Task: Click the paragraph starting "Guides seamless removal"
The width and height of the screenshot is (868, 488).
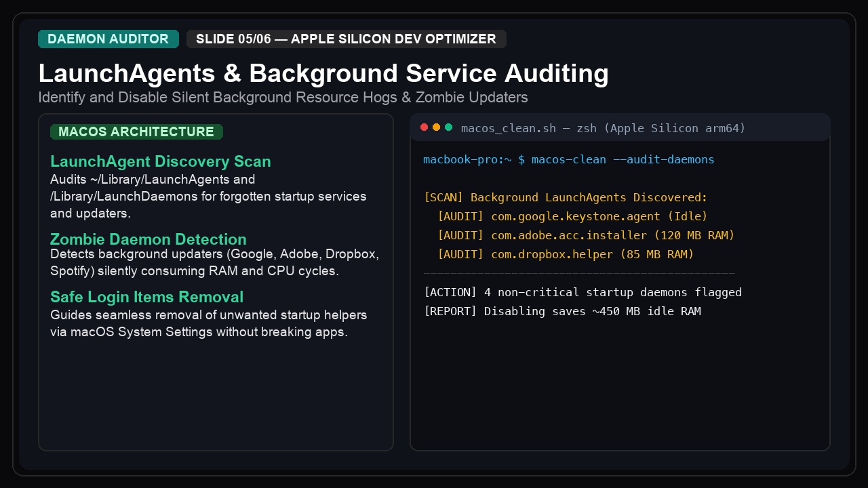Action: point(208,324)
